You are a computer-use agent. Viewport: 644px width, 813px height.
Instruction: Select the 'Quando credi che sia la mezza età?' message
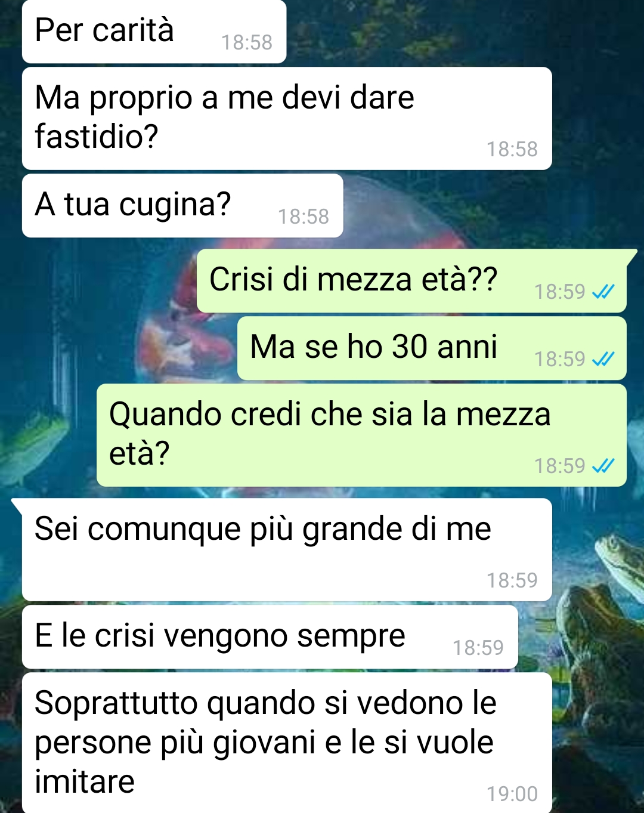pos(361,435)
